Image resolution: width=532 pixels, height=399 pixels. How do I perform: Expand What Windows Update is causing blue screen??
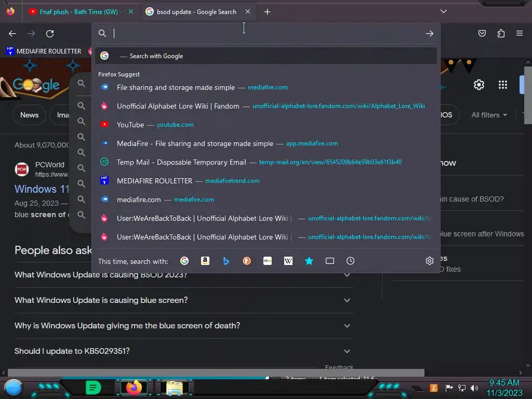[x=183, y=300]
